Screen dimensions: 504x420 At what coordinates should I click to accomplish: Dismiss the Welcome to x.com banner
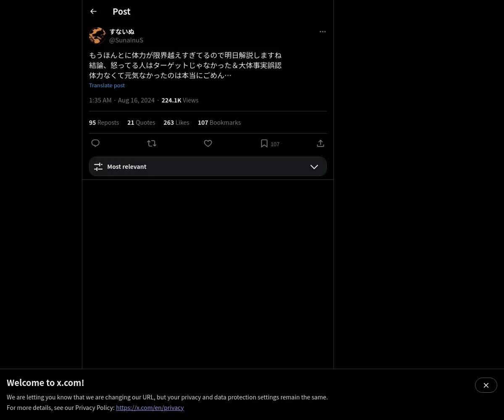coord(486,385)
